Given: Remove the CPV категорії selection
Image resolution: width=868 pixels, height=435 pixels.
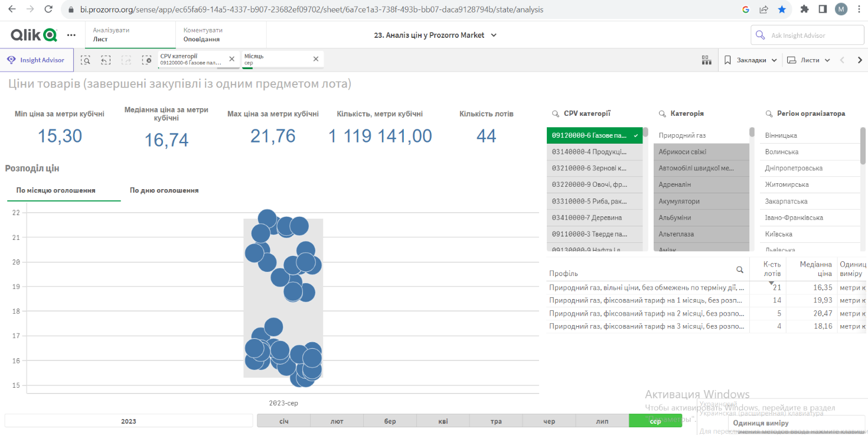Looking at the screenshot, I should point(231,59).
